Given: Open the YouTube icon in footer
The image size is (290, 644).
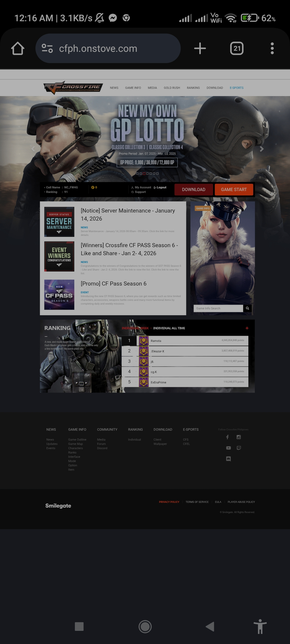Looking at the screenshot, I should tap(228, 448).
